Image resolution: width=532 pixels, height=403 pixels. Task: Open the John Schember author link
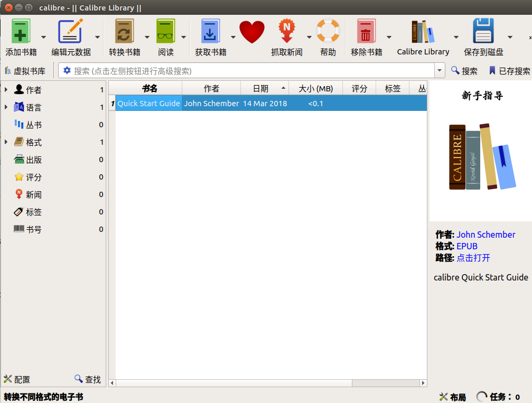[487, 235]
